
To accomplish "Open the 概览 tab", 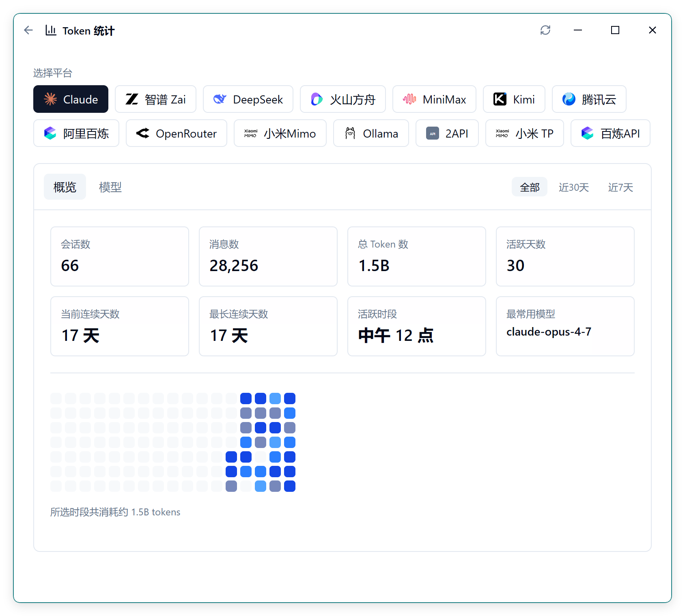I will point(65,187).
